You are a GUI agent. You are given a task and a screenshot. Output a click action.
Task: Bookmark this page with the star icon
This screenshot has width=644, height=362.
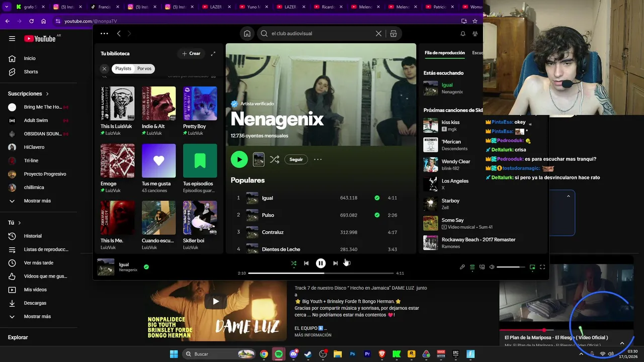coord(474,21)
